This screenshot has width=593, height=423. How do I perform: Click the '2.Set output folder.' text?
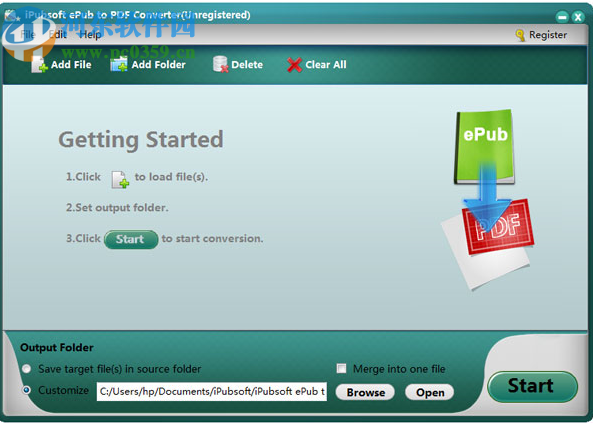[x=117, y=208]
